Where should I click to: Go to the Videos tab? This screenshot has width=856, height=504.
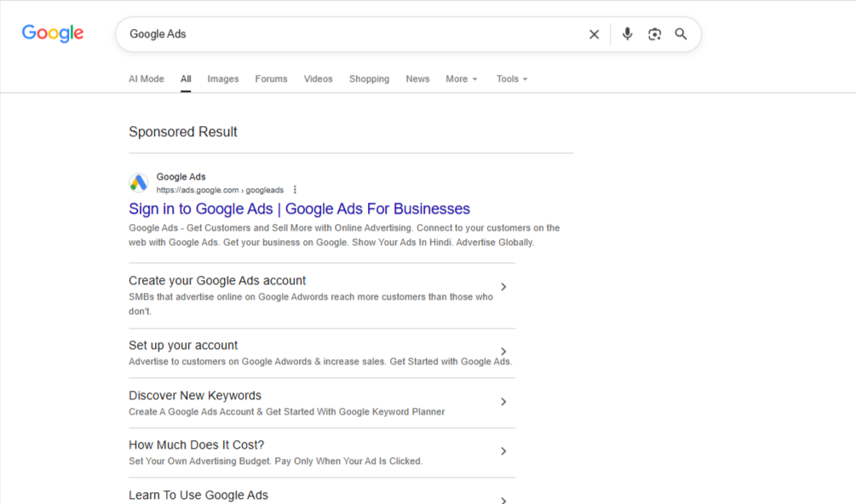(x=319, y=79)
